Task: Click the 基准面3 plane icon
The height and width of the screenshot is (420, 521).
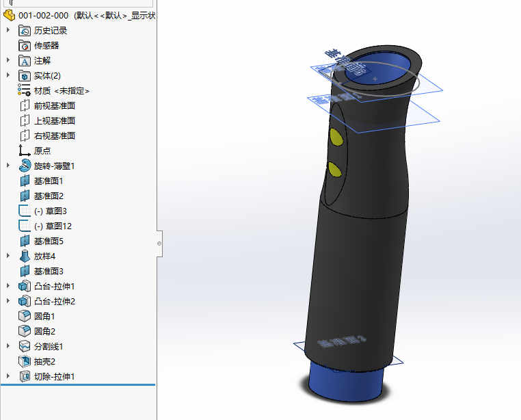Action: [25, 271]
